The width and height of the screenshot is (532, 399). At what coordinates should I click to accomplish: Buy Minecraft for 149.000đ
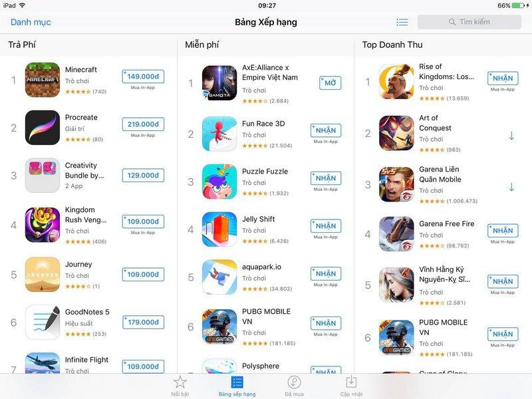tap(143, 76)
